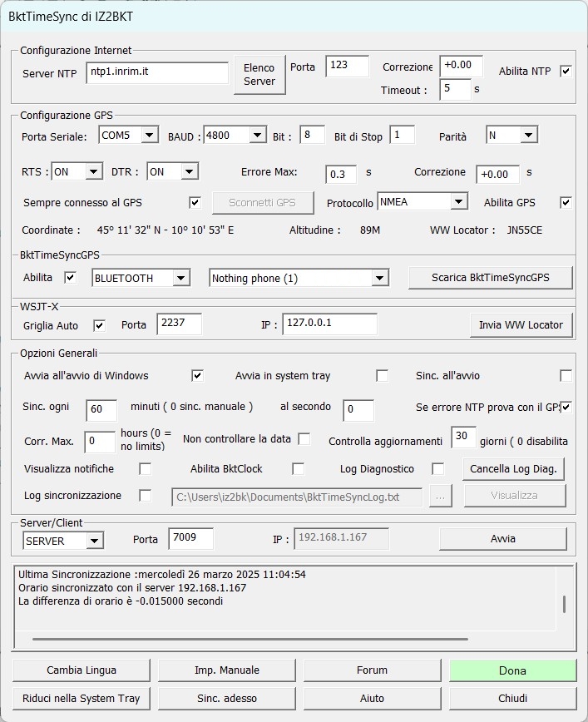
Task: Open the Forum button
Action: (x=372, y=670)
